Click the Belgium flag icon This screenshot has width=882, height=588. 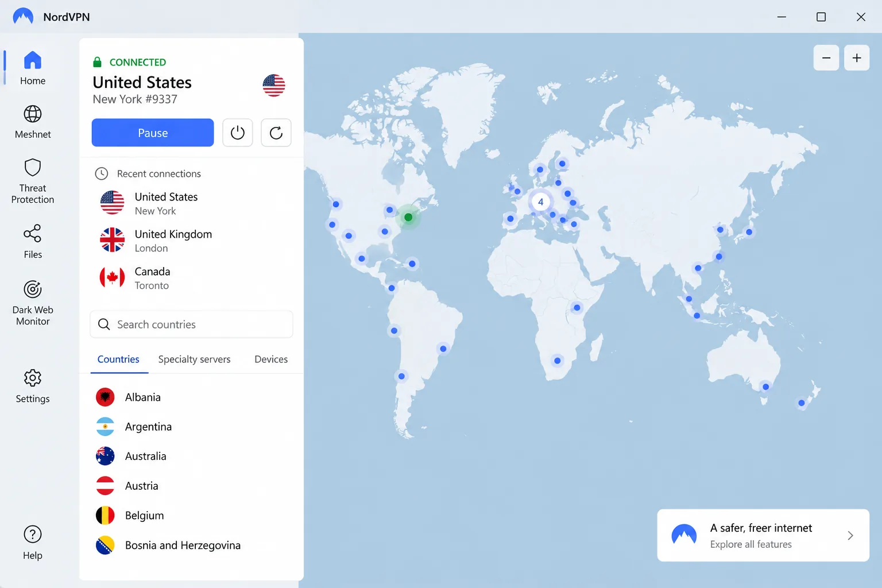105,516
